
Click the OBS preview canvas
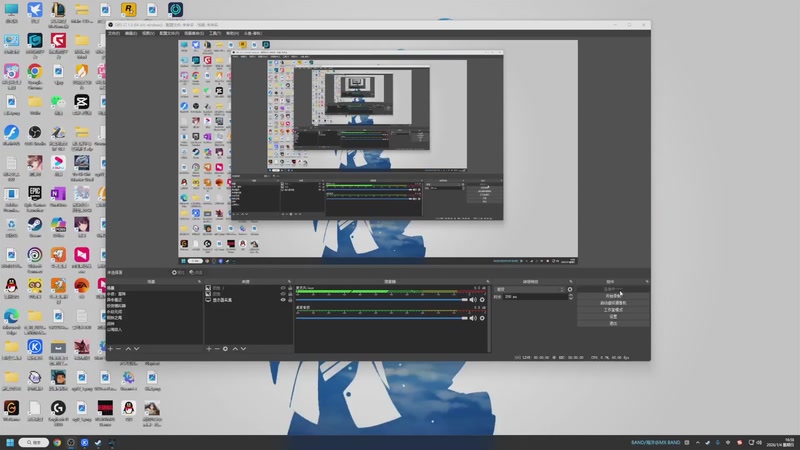378,152
